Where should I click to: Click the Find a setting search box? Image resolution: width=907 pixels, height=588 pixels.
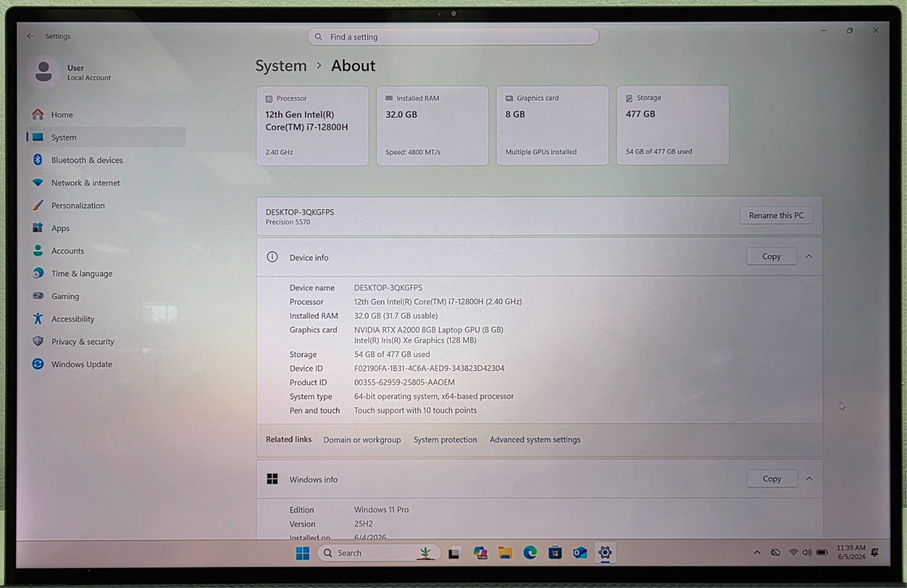coord(453,37)
